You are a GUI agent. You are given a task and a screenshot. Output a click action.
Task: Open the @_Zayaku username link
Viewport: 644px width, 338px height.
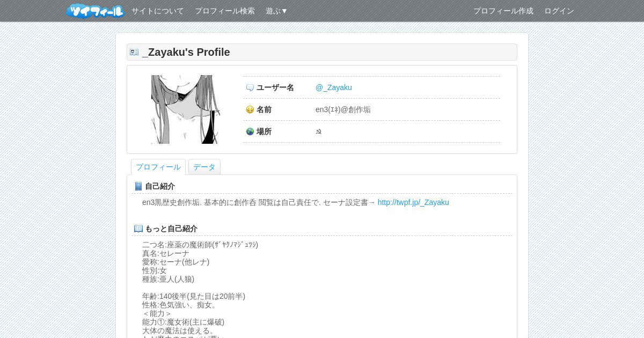tap(334, 87)
